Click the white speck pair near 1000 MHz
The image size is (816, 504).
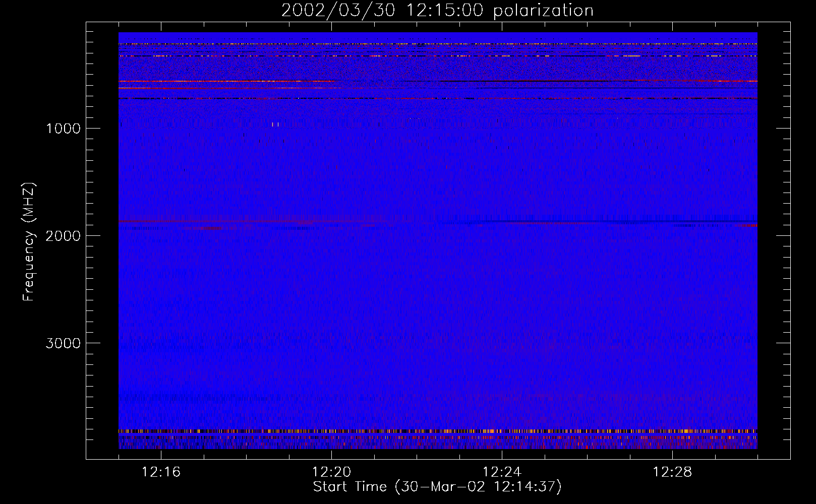click(x=275, y=124)
